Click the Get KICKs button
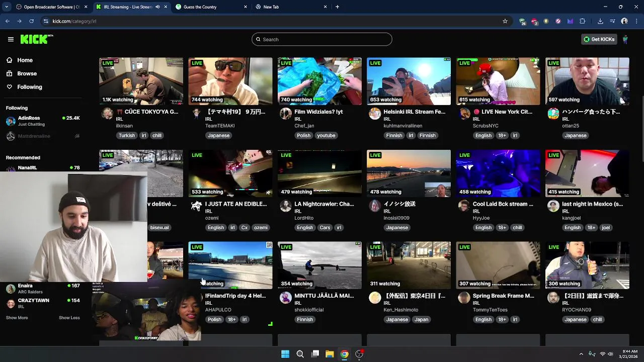 pyautogui.click(x=599, y=39)
